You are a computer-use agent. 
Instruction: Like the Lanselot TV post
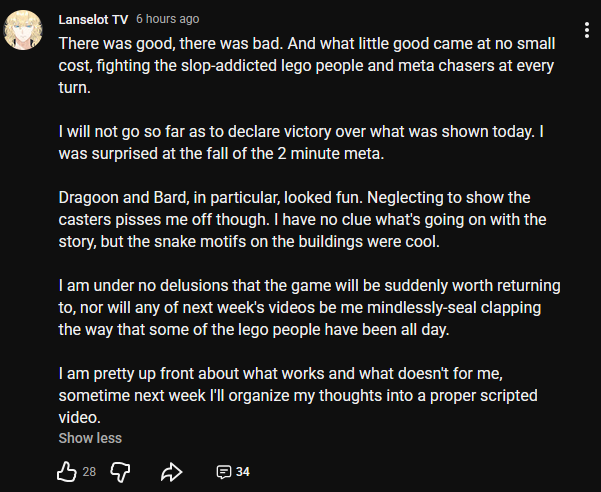pos(67,471)
